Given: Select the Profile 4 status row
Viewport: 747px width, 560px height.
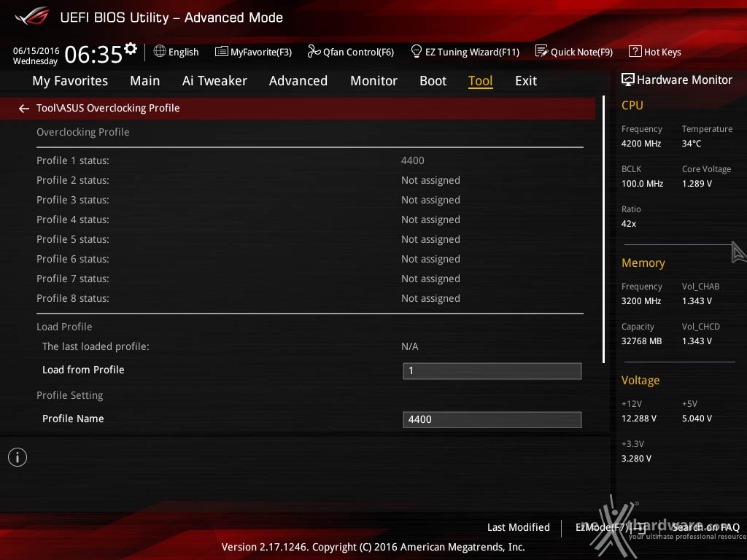Looking at the screenshot, I should click(x=309, y=219).
